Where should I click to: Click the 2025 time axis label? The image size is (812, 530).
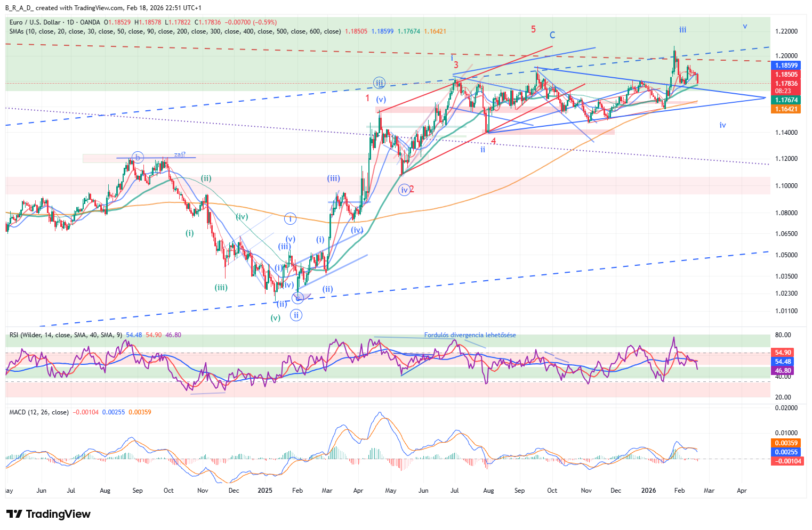[x=265, y=491]
